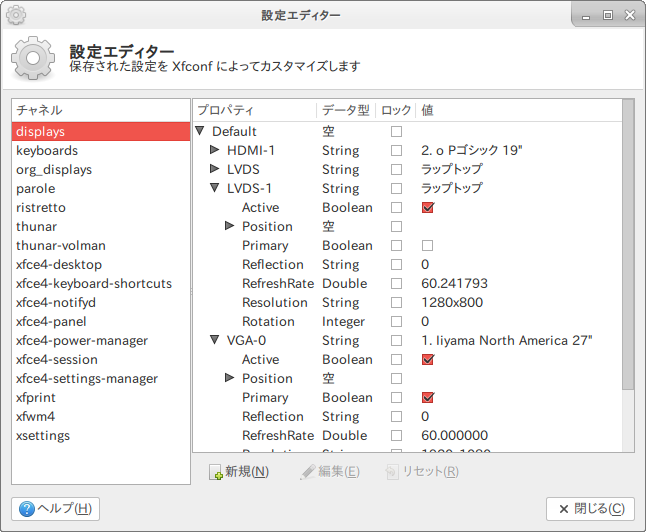Click the 値 column header
Viewport: 646px width, 532px height.
tap(519, 110)
